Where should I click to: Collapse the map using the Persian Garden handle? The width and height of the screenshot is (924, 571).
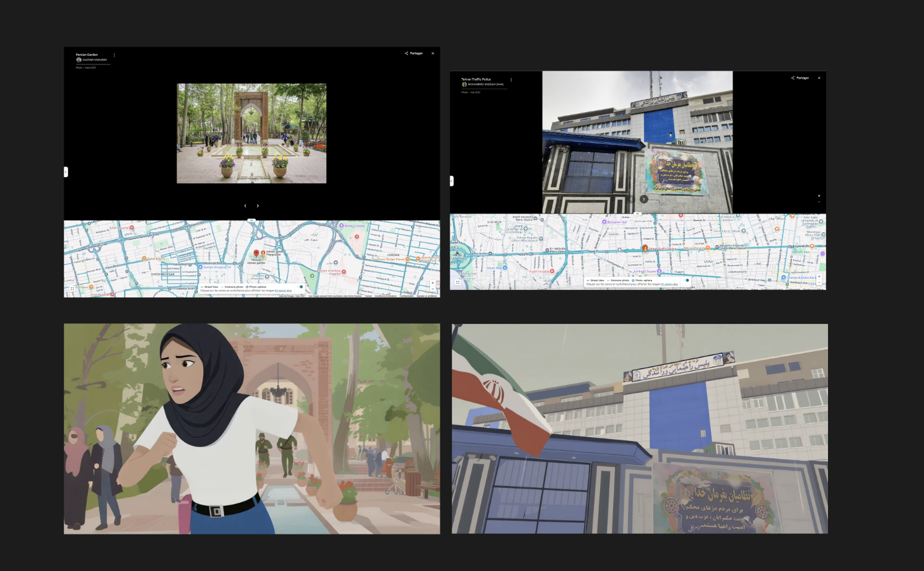tap(251, 220)
